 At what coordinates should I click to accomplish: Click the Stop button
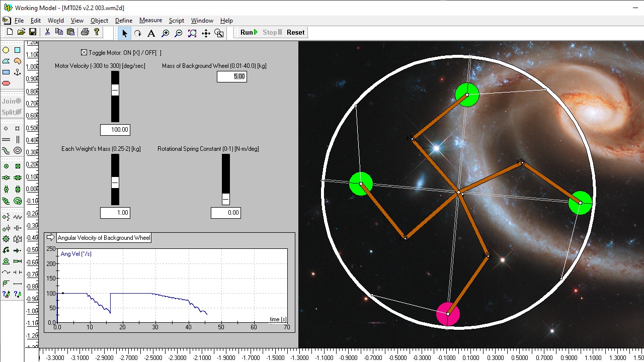click(272, 32)
